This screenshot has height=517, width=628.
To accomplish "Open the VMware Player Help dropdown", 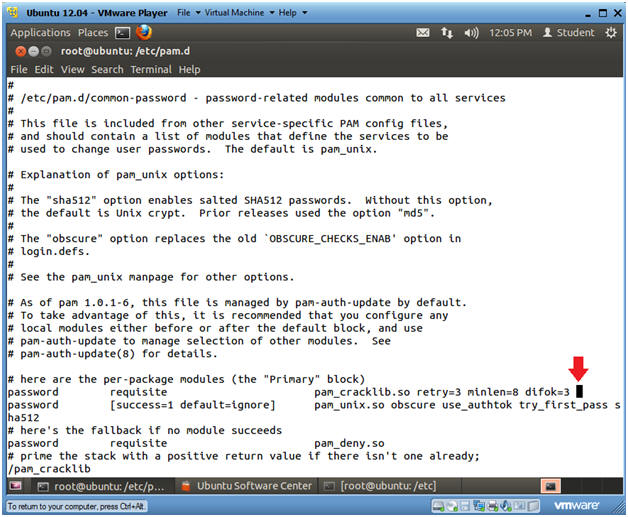I will point(293,13).
